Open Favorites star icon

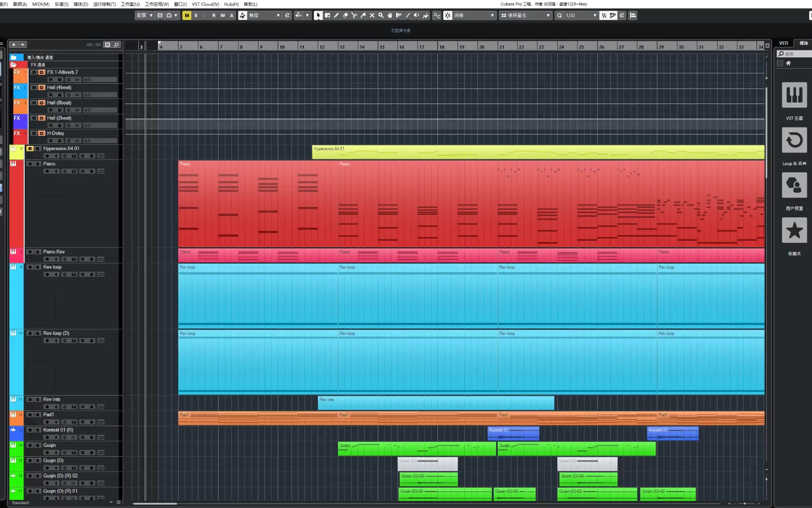coord(794,230)
